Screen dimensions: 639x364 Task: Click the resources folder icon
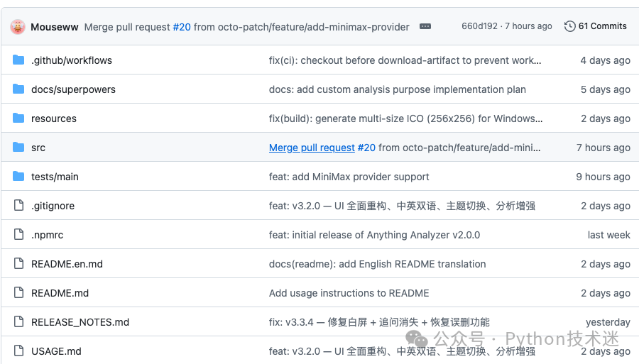click(x=18, y=118)
